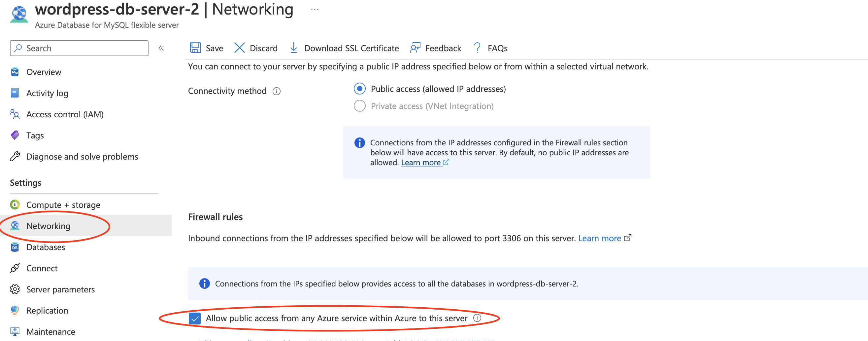Click the Feedback person icon
This screenshot has height=341, width=868.
[415, 48]
